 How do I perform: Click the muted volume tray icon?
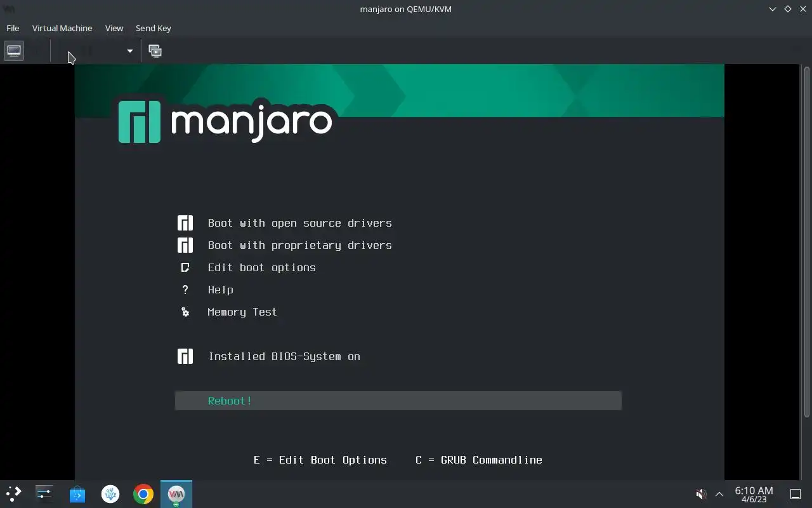[701, 494]
